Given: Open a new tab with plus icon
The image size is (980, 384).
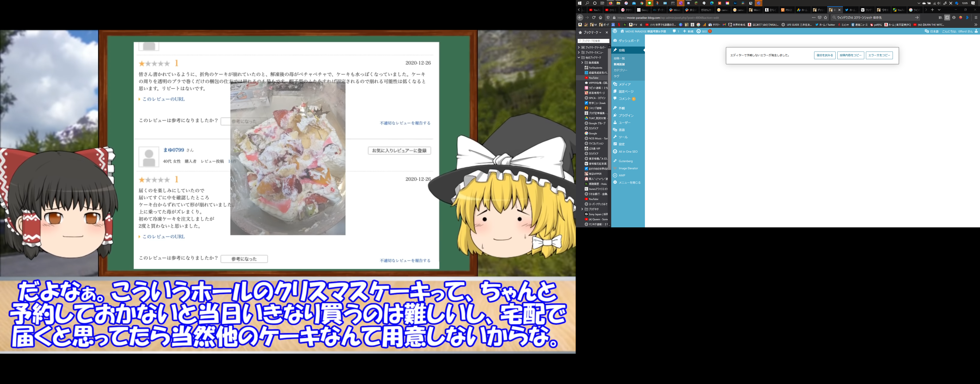Looking at the screenshot, I should tap(932, 10).
